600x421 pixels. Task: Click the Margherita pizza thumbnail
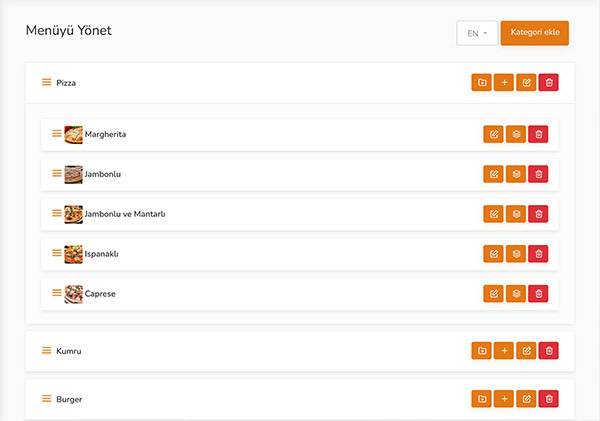click(74, 134)
